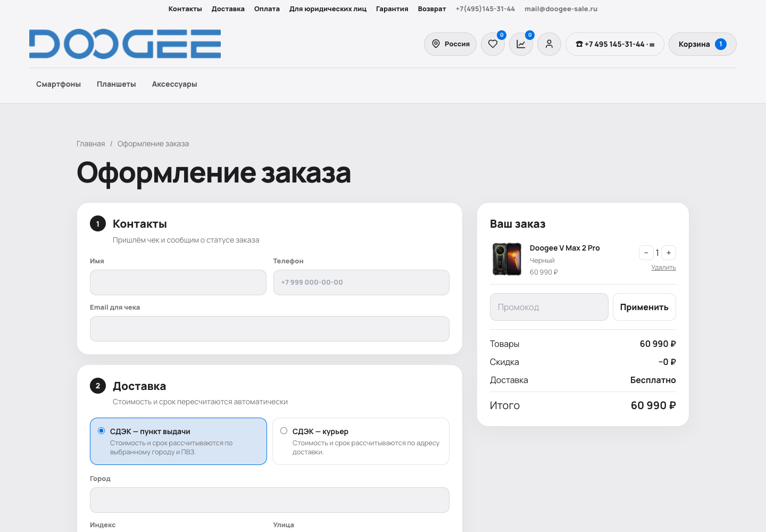The width and height of the screenshot is (766, 532).
Task: Open the Смартфоны category
Action: tap(59, 84)
